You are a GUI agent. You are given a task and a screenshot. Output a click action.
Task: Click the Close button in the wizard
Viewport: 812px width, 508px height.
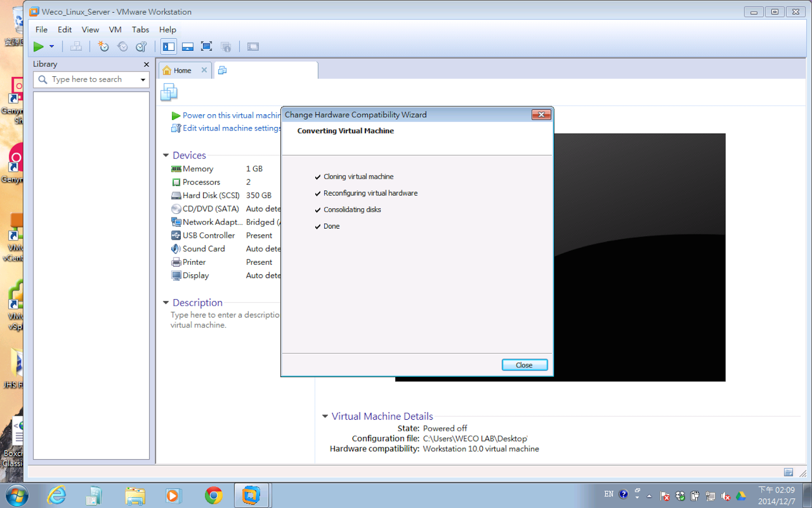coord(524,365)
